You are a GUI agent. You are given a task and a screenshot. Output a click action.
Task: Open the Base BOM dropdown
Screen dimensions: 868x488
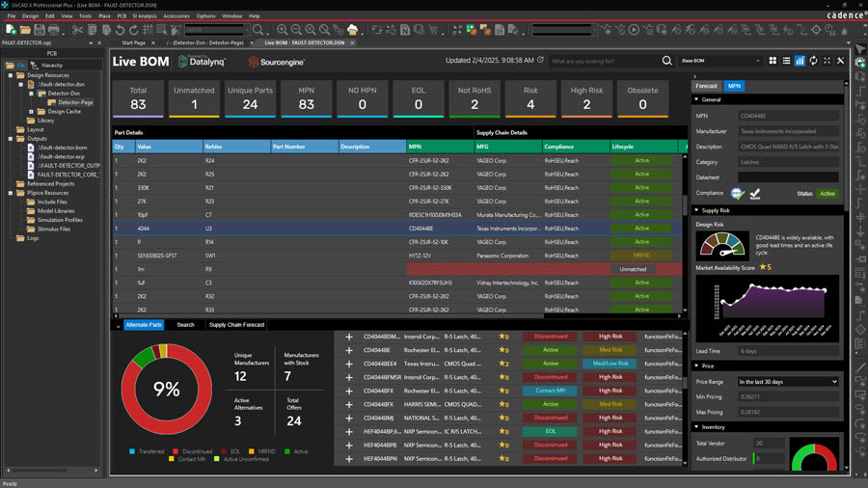pos(720,61)
